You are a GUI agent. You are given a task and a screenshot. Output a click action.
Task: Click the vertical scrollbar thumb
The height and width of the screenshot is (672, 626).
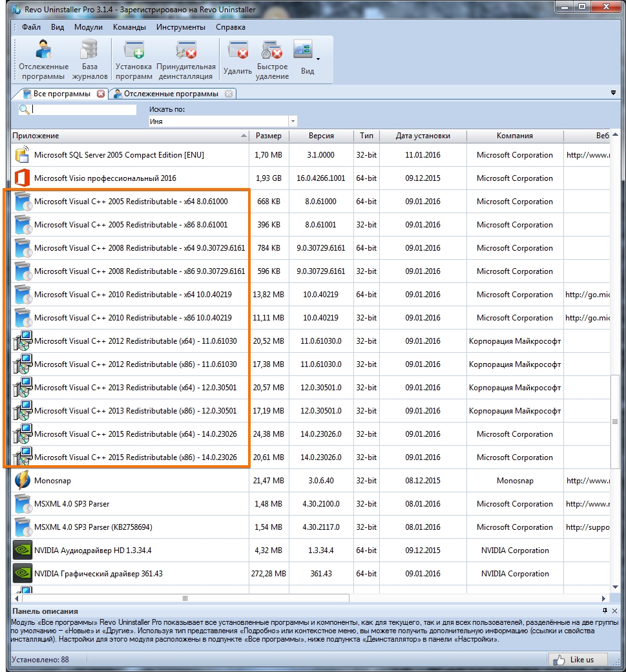[x=614, y=421]
